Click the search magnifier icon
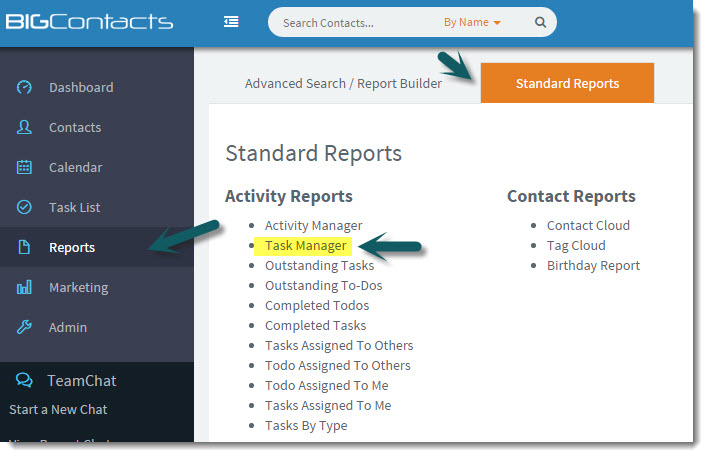The image size is (708, 457). (x=540, y=22)
